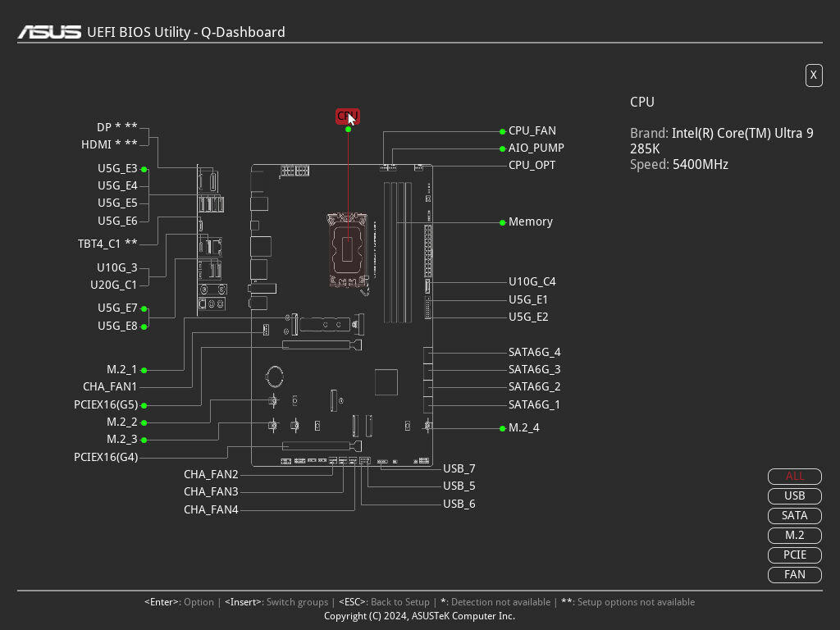Select the M.2_1 slot label

(121, 370)
